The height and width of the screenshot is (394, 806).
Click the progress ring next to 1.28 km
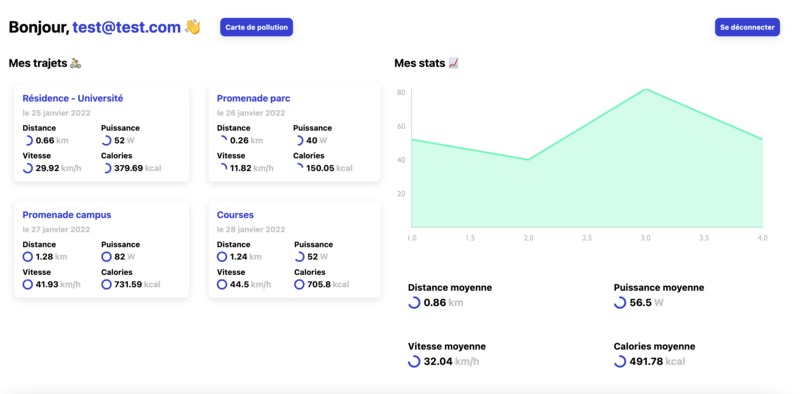coord(28,257)
